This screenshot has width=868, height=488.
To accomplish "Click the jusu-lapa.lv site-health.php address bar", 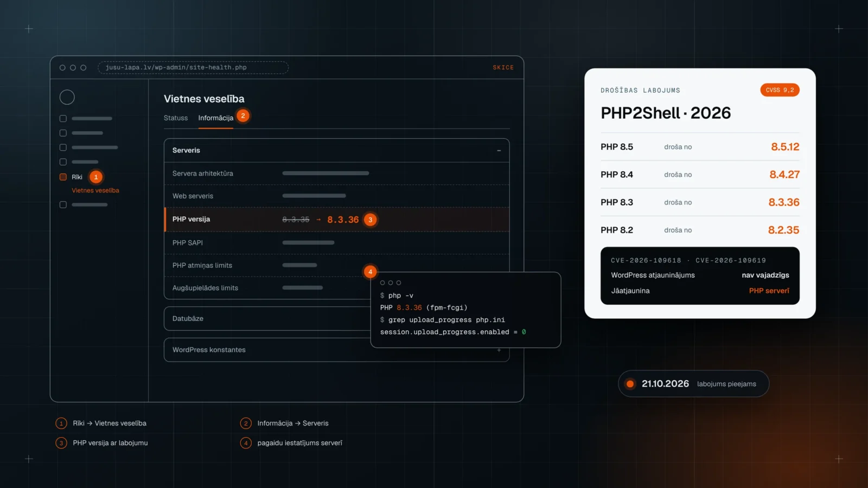I will coord(193,68).
